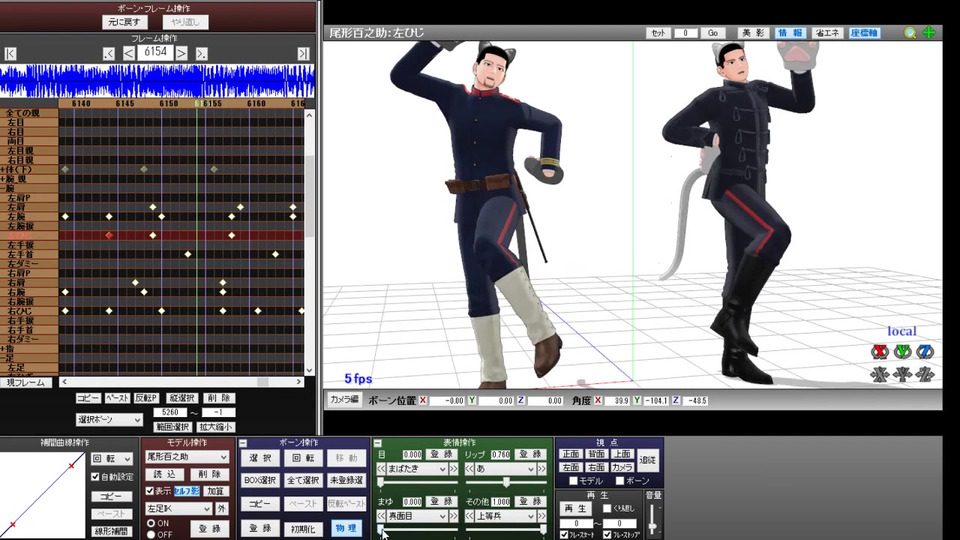Select red keyframe on 左ひじ row
This screenshot has height=540, width=960.
click(x=109, y=235)
